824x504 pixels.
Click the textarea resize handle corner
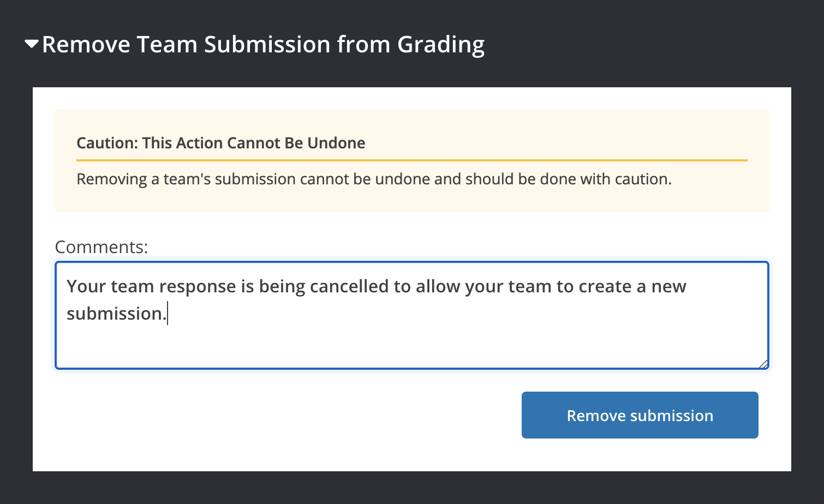763,364
